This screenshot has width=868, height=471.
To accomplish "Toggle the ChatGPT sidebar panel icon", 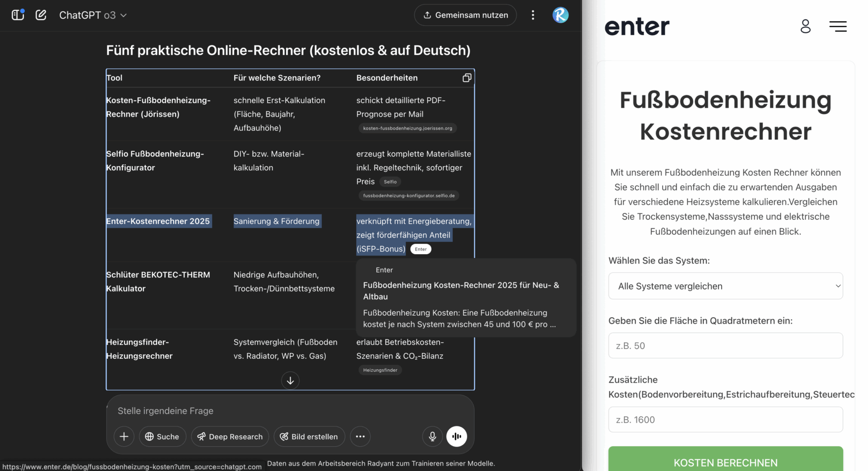I will point(18,15).
